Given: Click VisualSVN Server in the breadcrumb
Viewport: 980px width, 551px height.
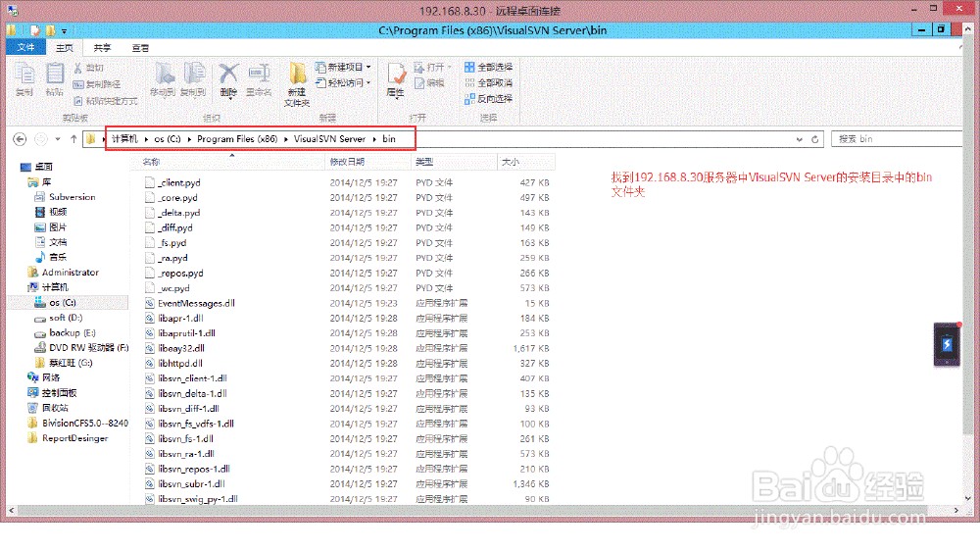Looking at the screenshot, I should (329, 139).
